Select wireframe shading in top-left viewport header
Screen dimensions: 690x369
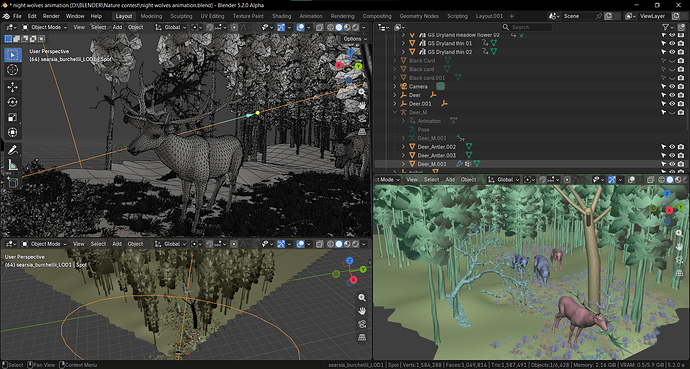tap(330, 27)
